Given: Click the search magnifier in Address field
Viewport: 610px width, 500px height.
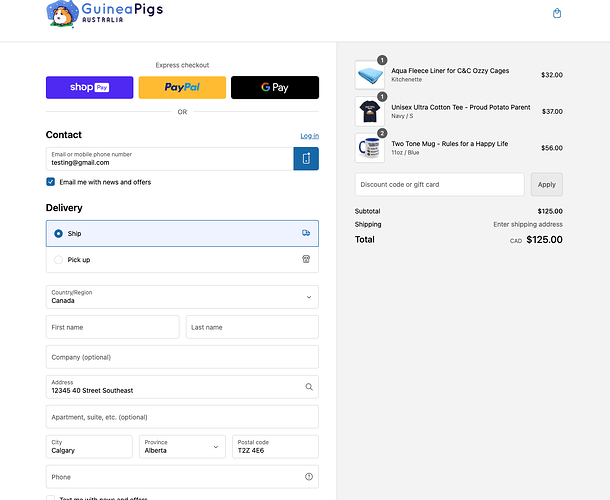Looking at the screenshot, I should click(309, 387).
